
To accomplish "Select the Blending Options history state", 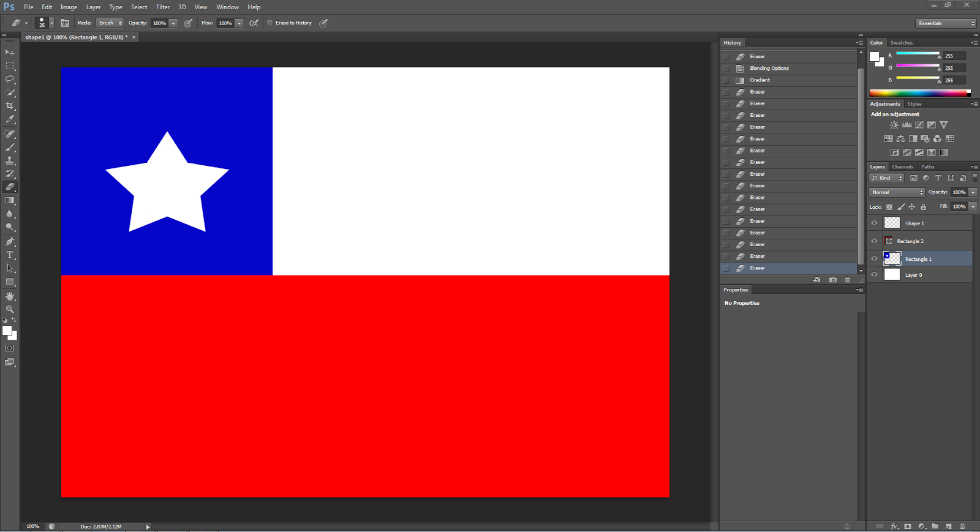I will click(x=789, y=69).
